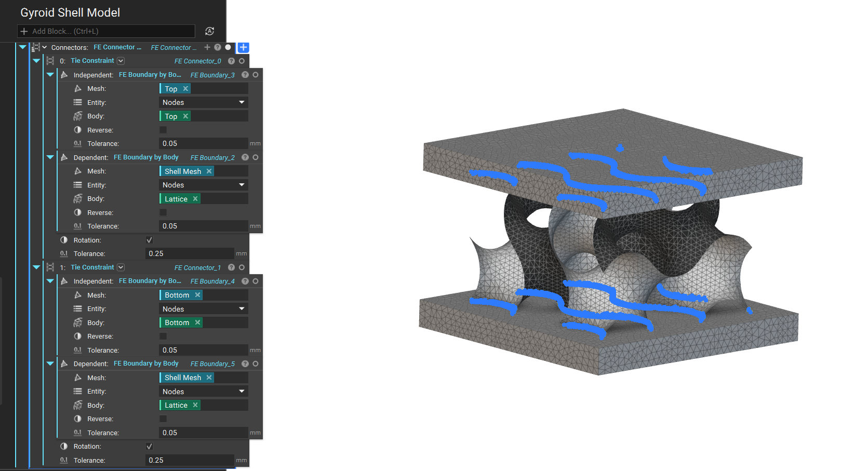Open the Tie Constraint 0 type dropdown
Viewport: 868px width, 471px height.
click(121, 61)
